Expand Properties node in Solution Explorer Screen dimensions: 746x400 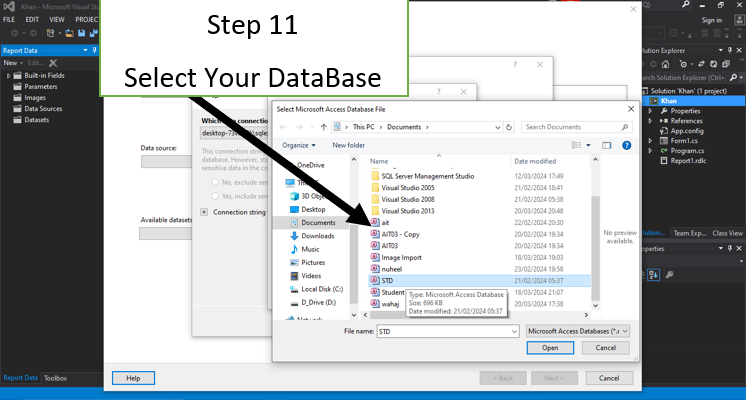(650, 111)
